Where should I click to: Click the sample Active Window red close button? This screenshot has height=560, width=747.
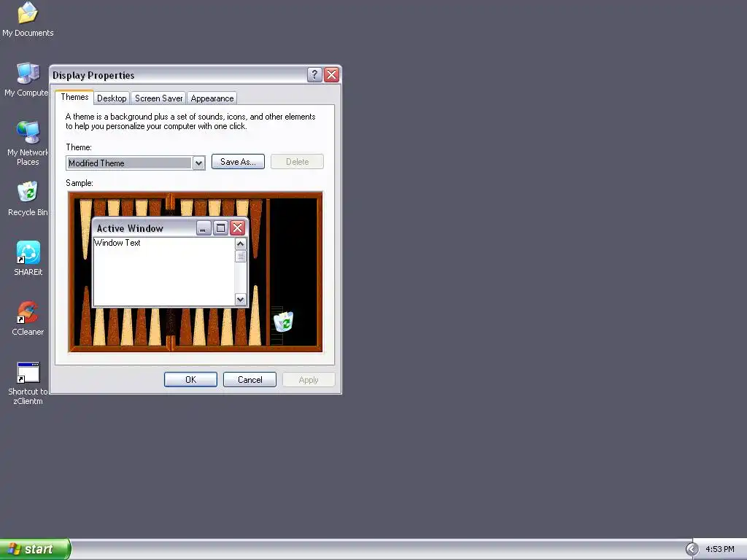[x=237, y=228]
